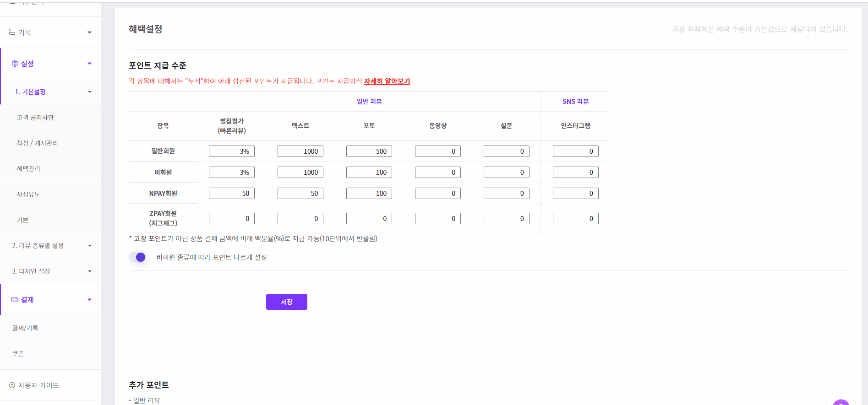Edit NPAY회원 인스타그램 points field
Image resolution: width=868 pixels, height=405 pixels.
[x=576, y=194]
